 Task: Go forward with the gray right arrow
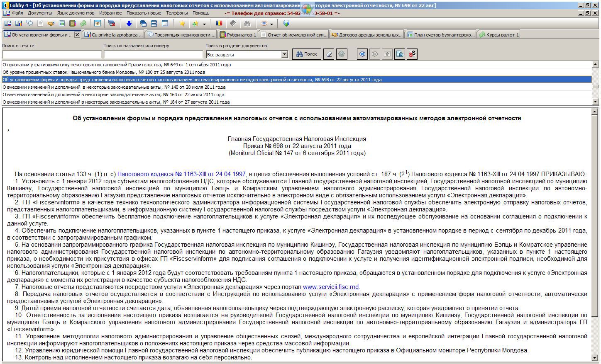[x=375, y=54]
